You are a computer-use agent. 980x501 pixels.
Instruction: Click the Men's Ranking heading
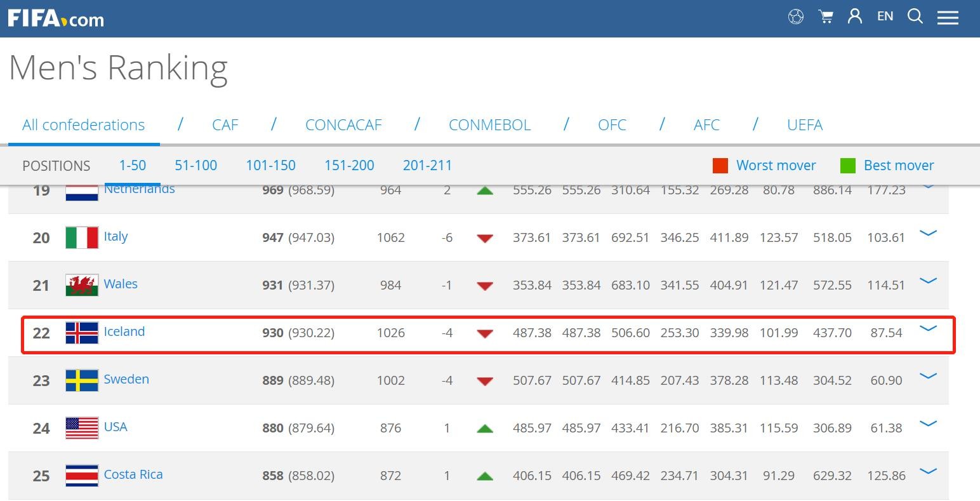[x=118, y=67]
